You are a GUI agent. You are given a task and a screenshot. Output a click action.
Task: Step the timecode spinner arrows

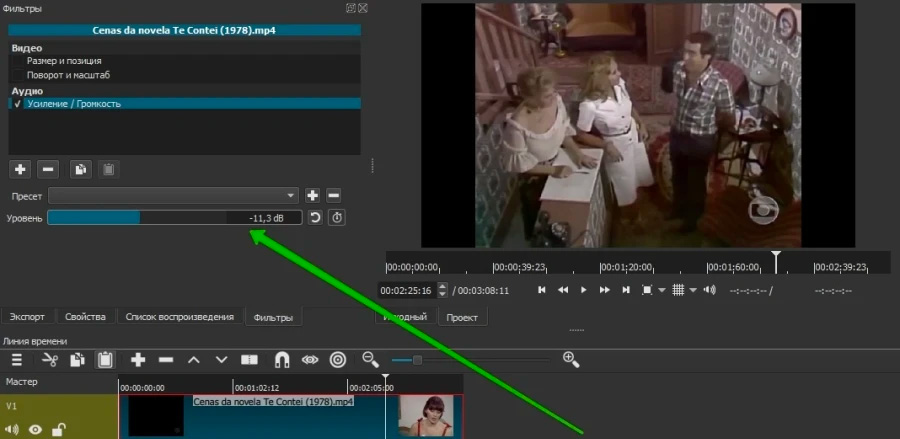[442, 291]
